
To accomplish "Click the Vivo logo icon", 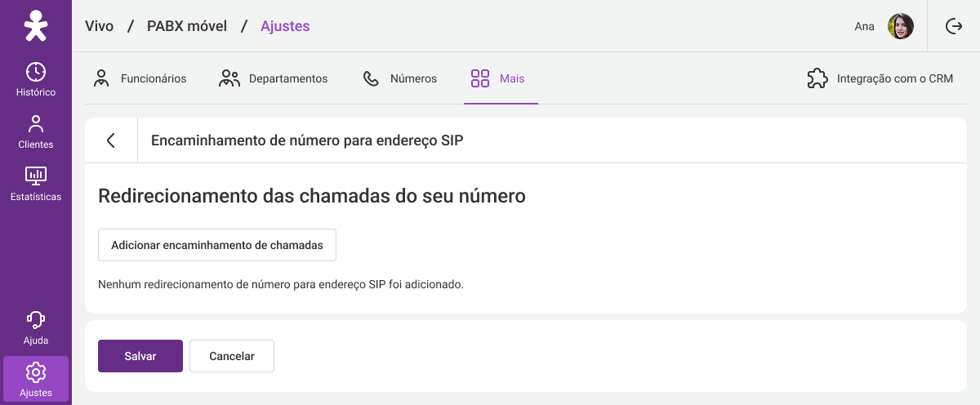I will coord(35,26).
